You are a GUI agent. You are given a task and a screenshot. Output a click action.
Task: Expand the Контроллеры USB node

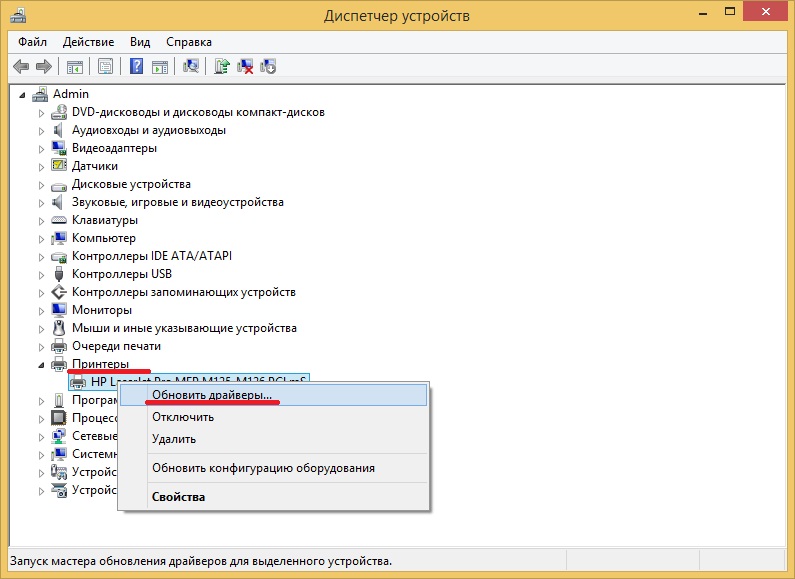coord(42,274)
